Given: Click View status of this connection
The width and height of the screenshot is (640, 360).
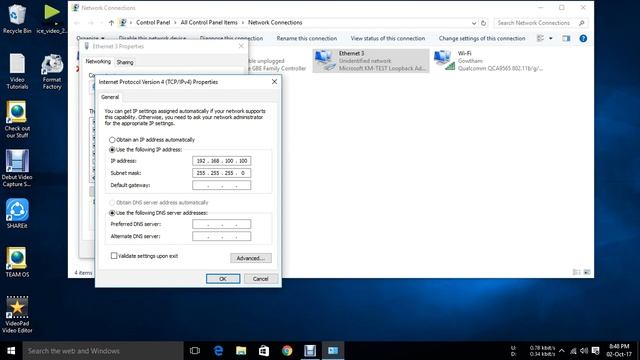Looking at the screenshot, I should tap(388, 38).
